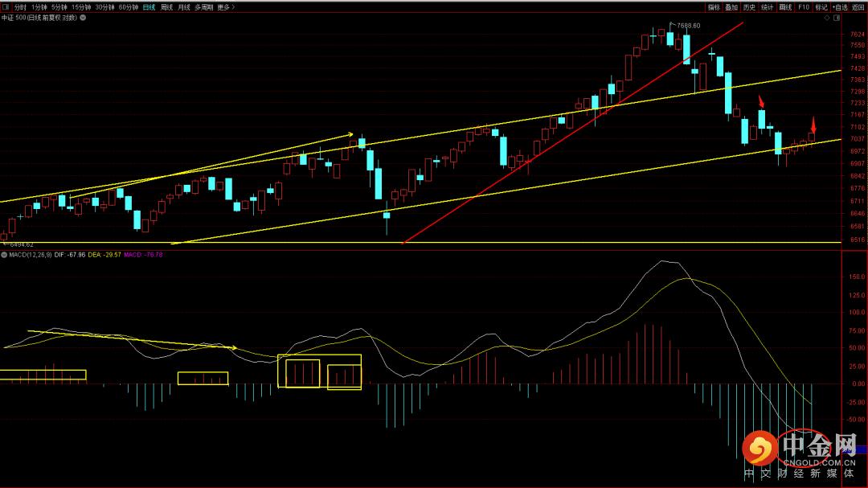This screenshot has width=868, height=488.
Task: Click the 6516 price axis label
Action: click(x=857, y=240)
